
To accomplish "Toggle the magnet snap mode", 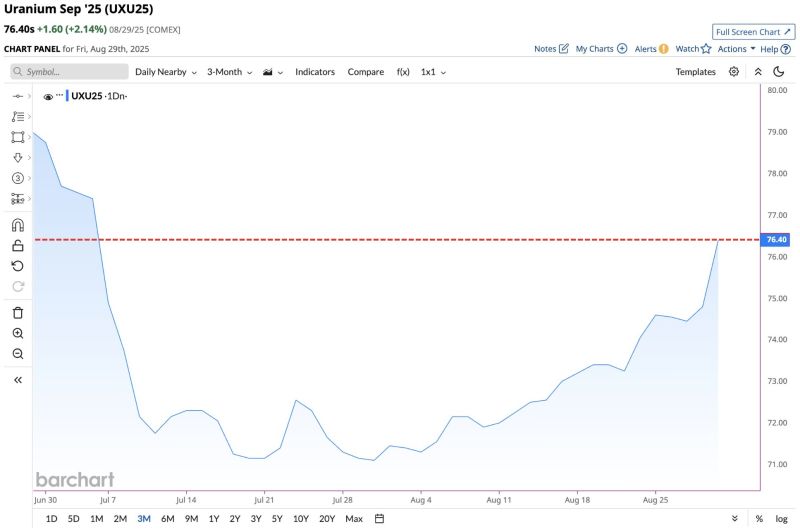I will [18, 225].
